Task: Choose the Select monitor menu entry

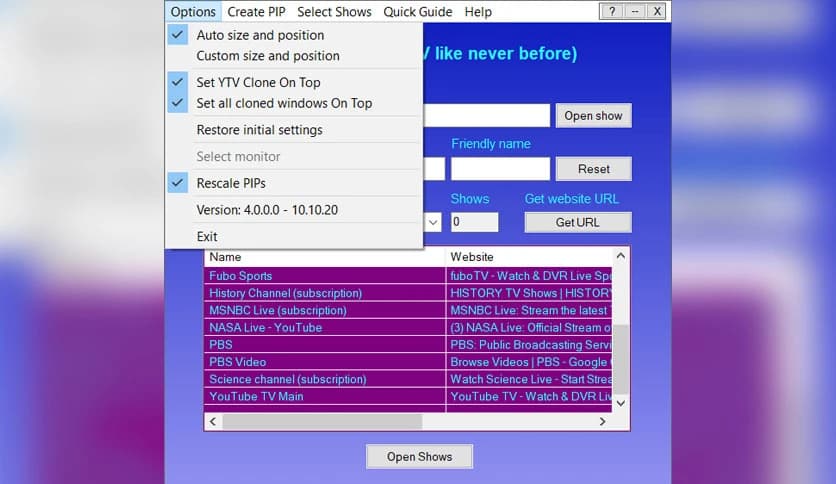Action: click(294, 156)
